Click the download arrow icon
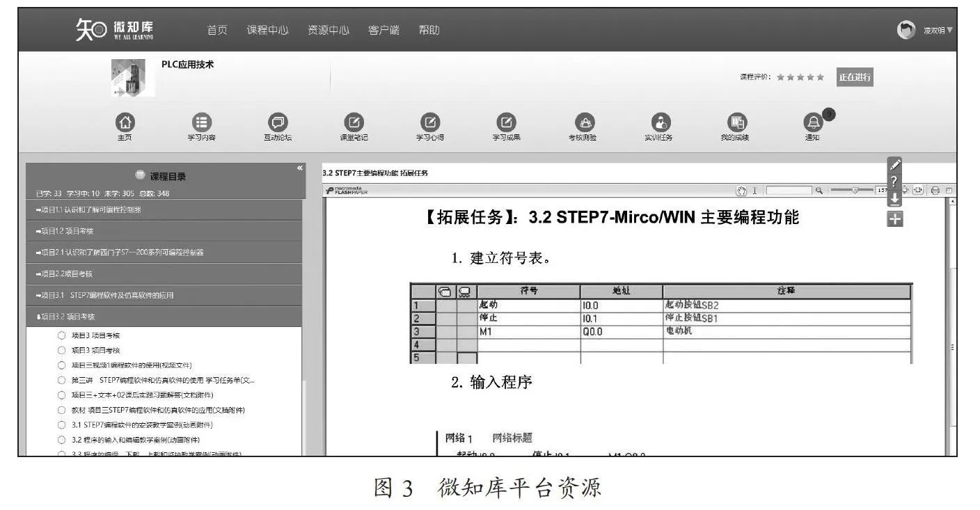This screenshot has height=510, width=980. (x=896, y=198)
